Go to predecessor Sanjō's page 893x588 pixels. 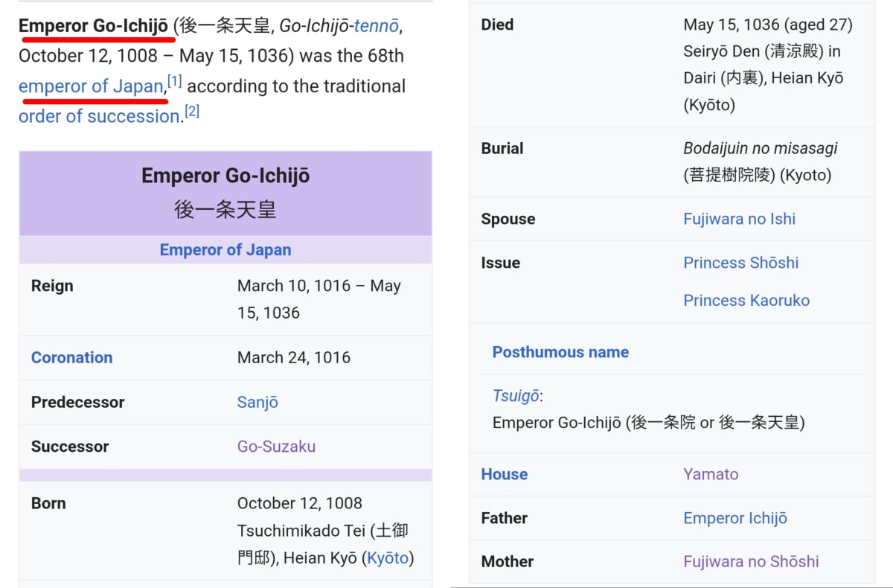tap(257, 402)
